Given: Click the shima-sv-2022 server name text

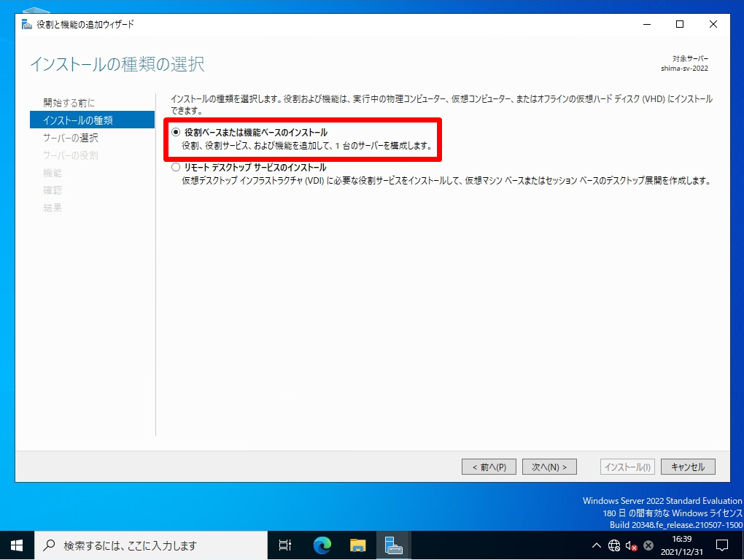Looking at the screenshot, I should [x=684, y=69].
